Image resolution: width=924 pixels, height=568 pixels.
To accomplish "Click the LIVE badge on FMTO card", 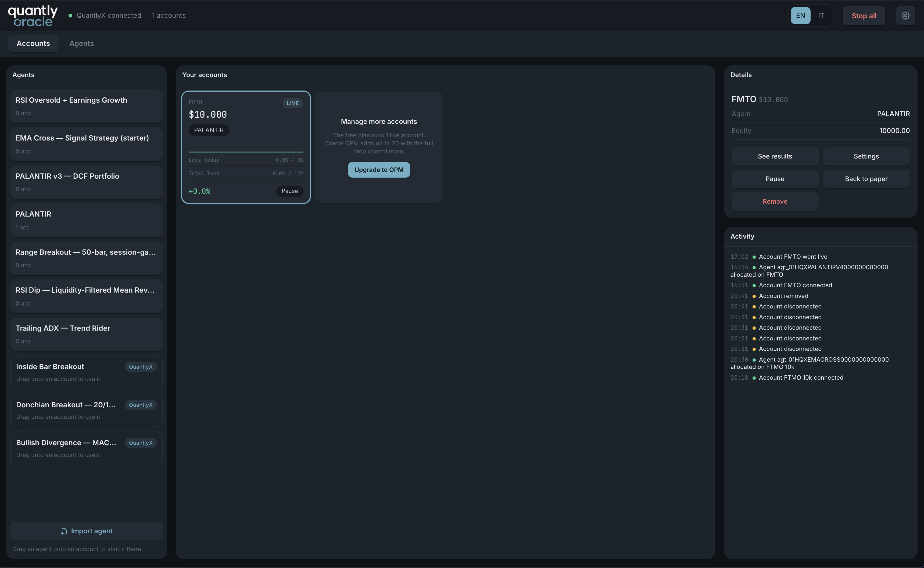I will tap(293, 103).
